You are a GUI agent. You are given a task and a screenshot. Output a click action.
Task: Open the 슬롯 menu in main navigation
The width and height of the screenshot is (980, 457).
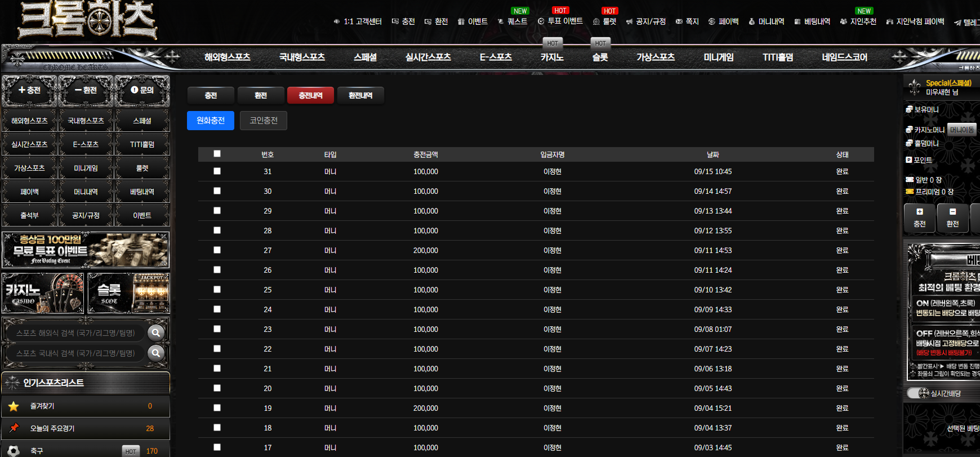tap(600, 57)
